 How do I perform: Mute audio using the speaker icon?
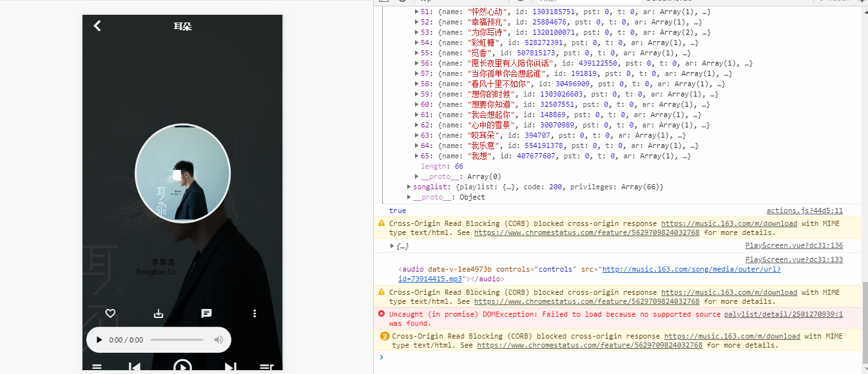(218, 339)
